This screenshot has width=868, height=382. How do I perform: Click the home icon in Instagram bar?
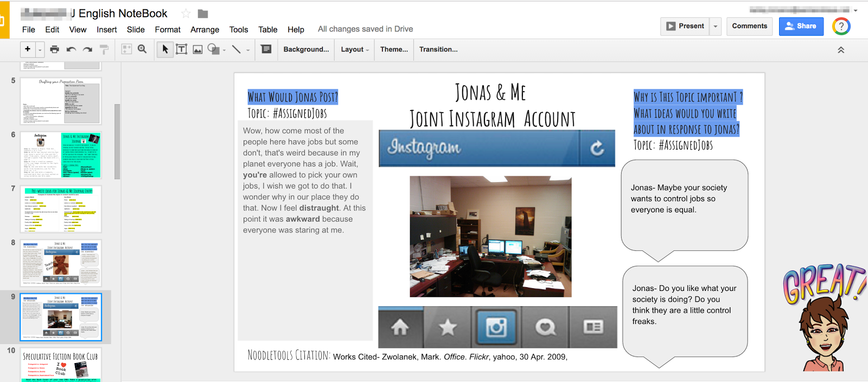click(x=400, y=327)
